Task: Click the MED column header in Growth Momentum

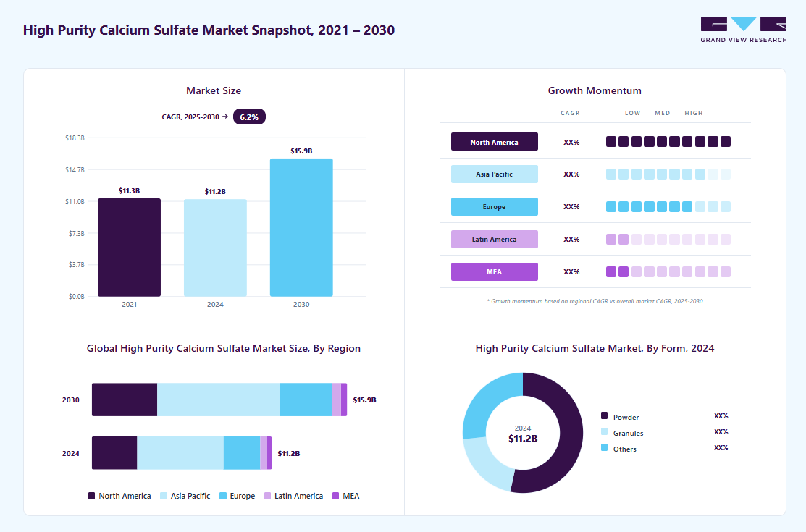Action: point(663,113)
